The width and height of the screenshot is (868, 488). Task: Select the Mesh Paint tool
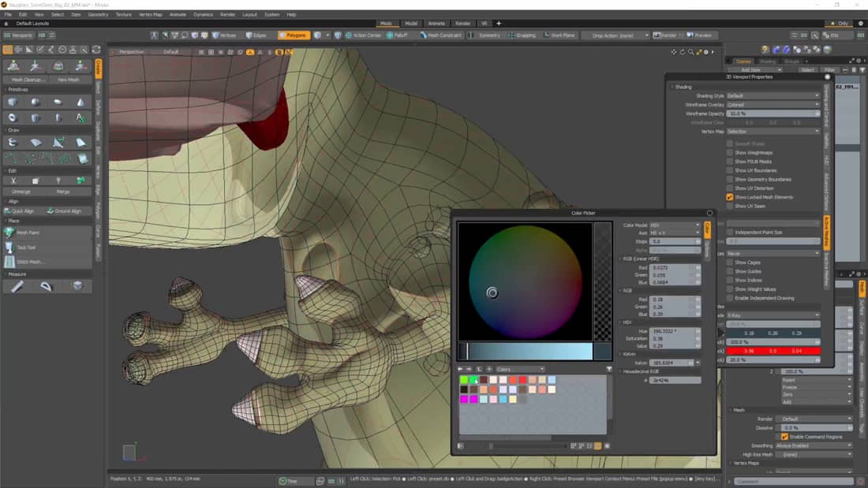click(x=47, y=233)
